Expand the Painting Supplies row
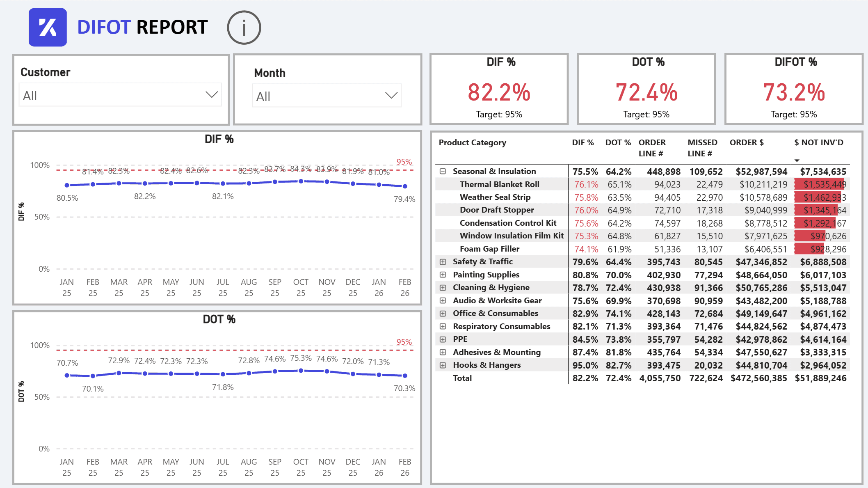868x488 pixels. [x=443, y=275]
